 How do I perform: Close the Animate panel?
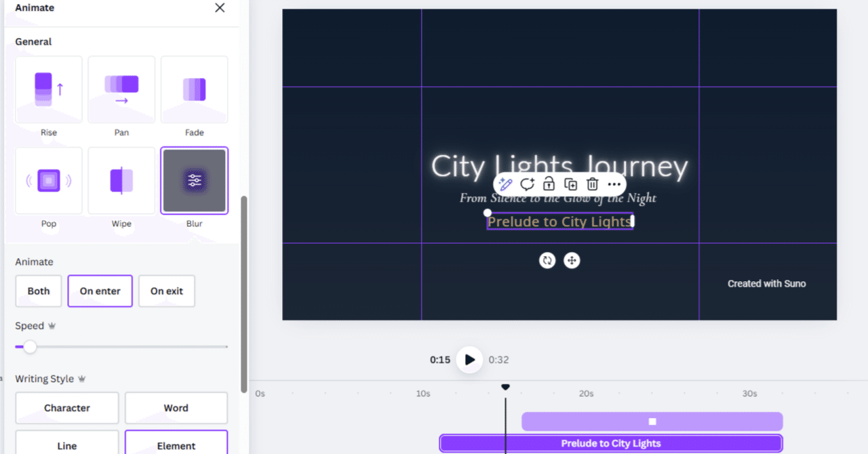click(x=220, y=7)
